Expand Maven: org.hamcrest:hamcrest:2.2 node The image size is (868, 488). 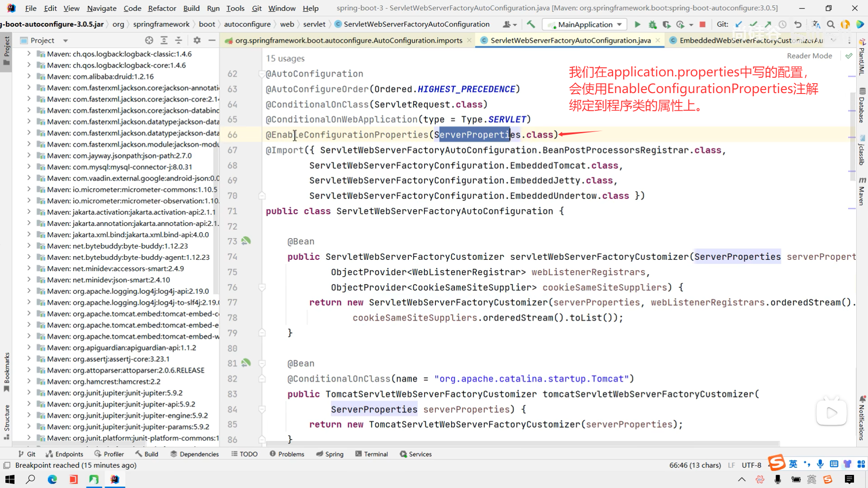point(29,381)
